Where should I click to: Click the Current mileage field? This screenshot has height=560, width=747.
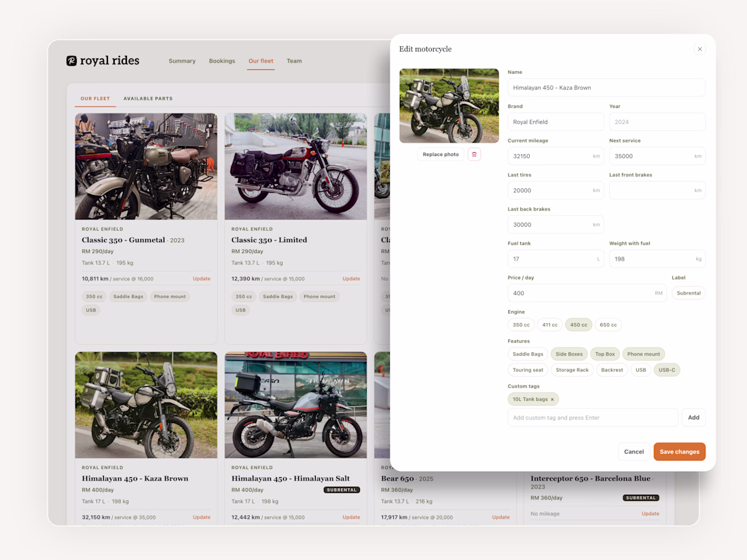click(x=555, y=156)
